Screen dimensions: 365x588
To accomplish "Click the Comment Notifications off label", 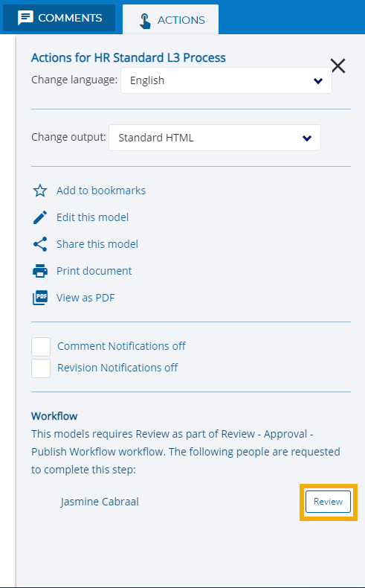I will tap(121, 346).
